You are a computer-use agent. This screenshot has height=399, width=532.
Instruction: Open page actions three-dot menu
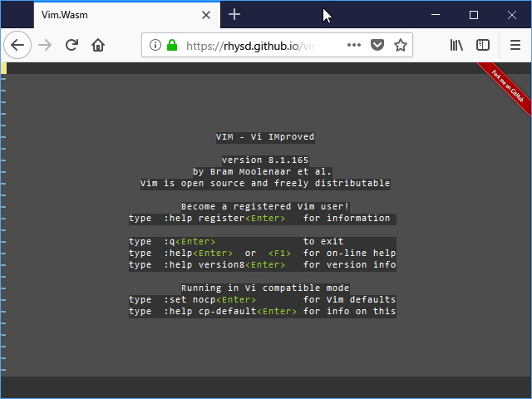(354, 45)
